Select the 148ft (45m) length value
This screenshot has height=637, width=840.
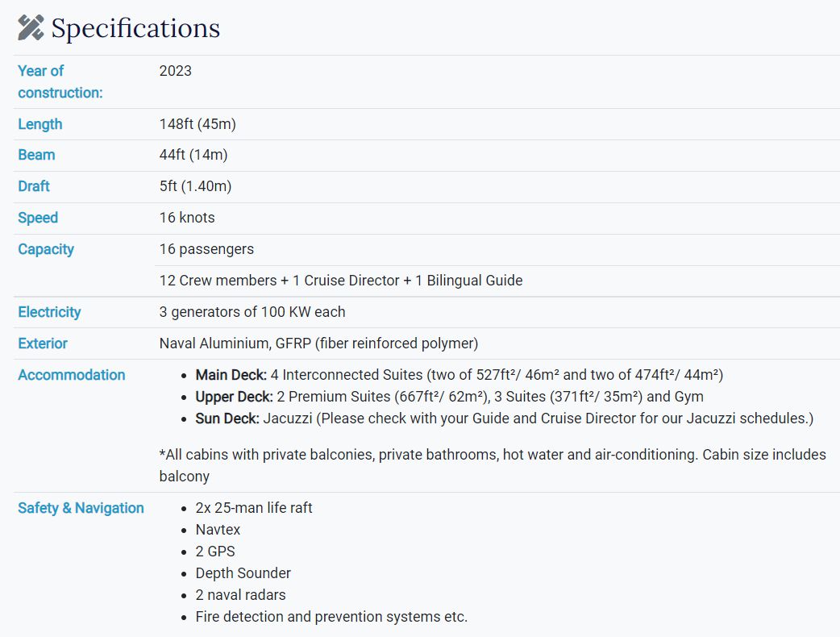(198, 124)
